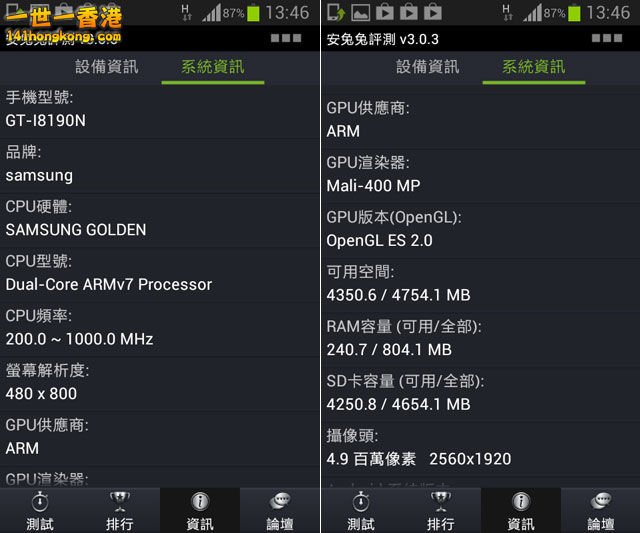Tap the 論壇 chat bubble icon in left screenshot
The image size is (640, 533).
click(280, 510)
